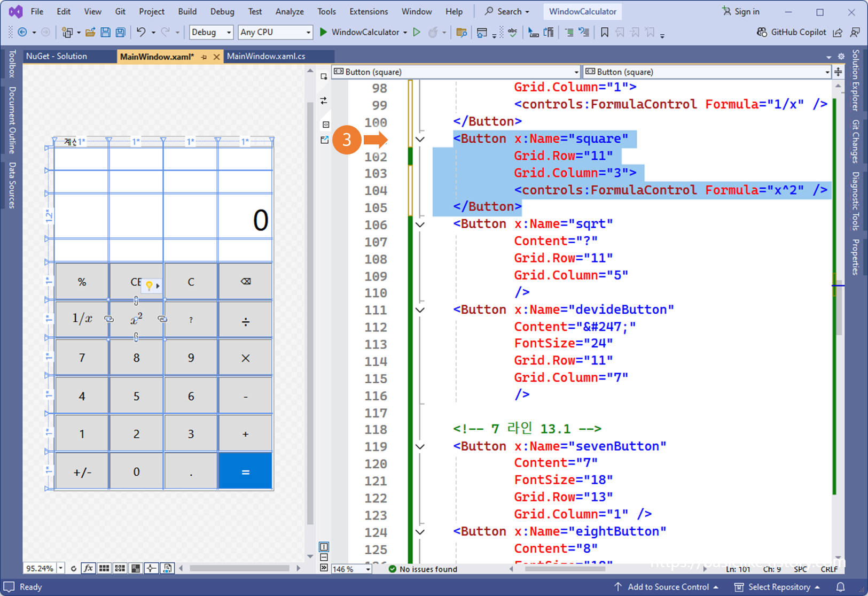
Task: Toggle snap to gridlines button
Action: [x=120, y=568]
